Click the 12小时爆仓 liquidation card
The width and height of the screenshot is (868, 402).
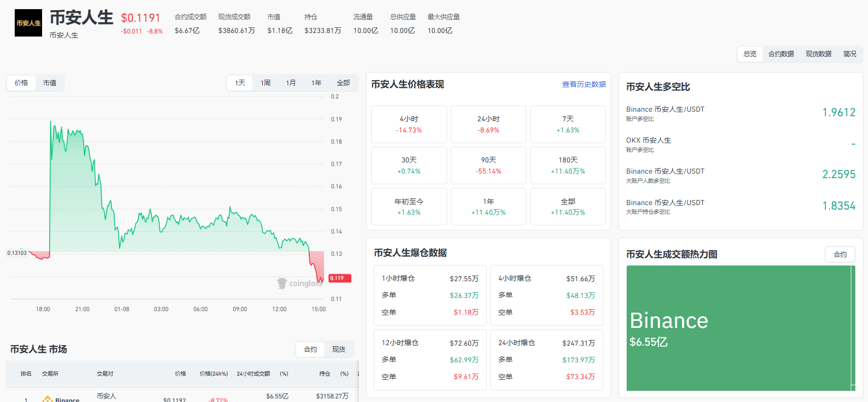430,360
